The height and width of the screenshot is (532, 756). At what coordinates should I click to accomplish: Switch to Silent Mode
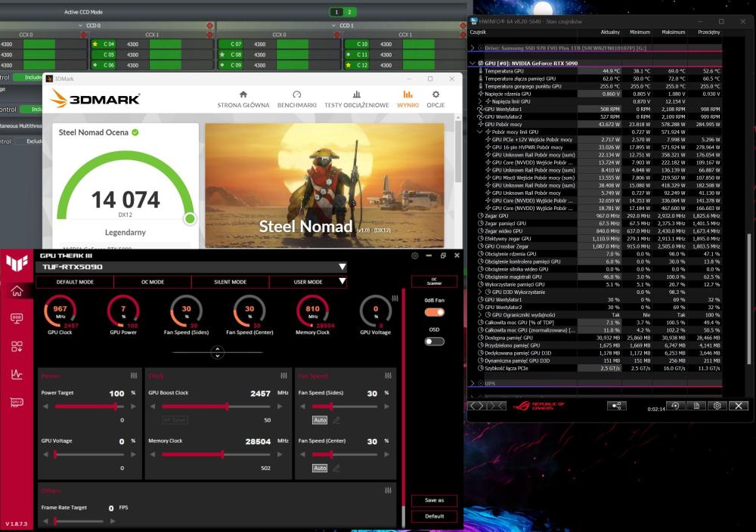click(230, 282)
